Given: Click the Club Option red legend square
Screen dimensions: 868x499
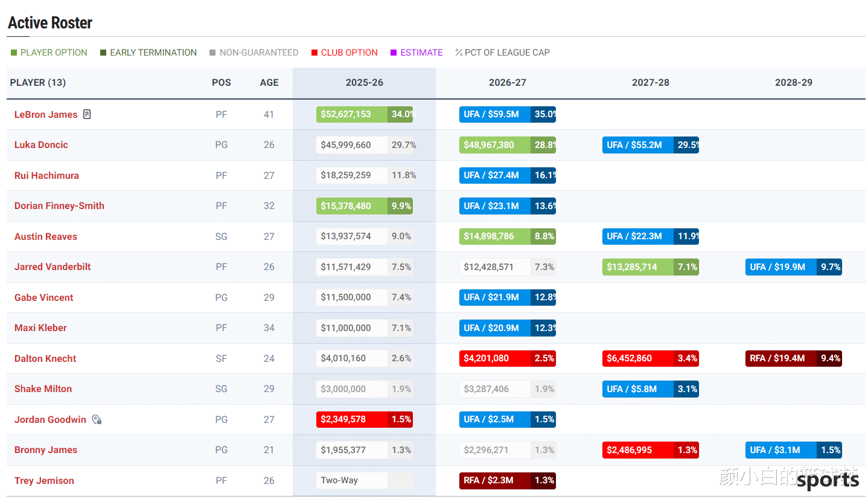Looking at the screenshot, I should [x=314, y=53].
